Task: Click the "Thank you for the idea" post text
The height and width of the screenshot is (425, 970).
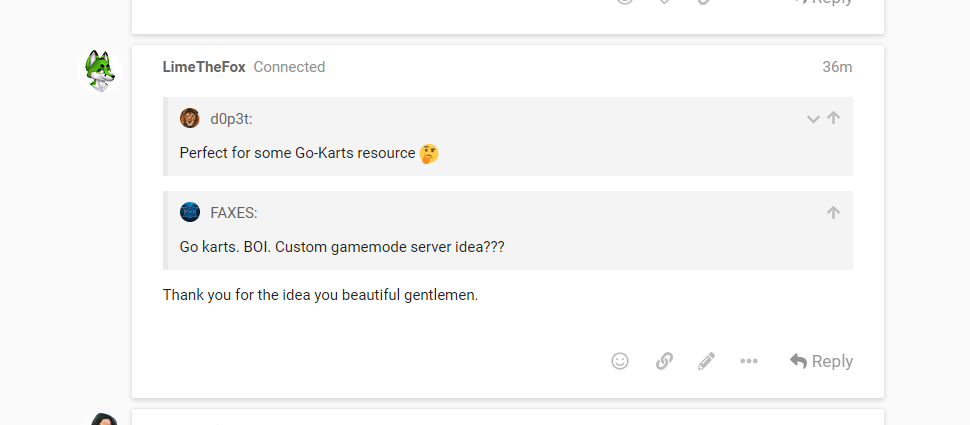Action: (320, 296)
